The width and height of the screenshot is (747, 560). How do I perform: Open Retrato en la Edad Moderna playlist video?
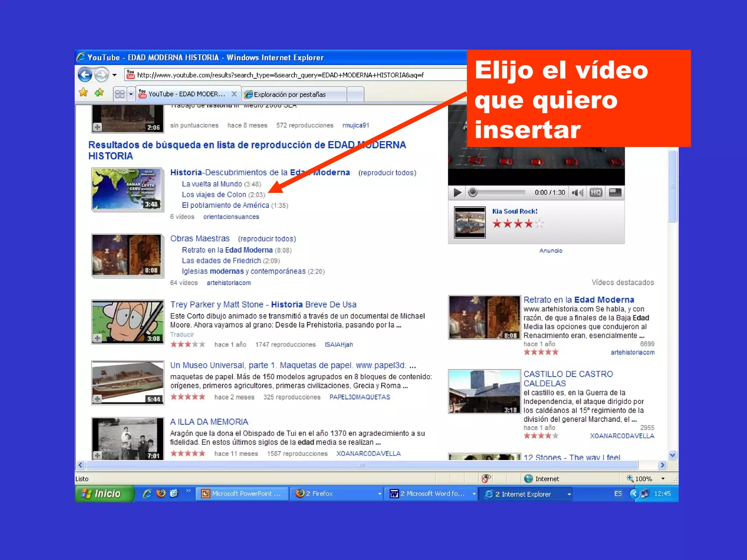tap(227, 250)
